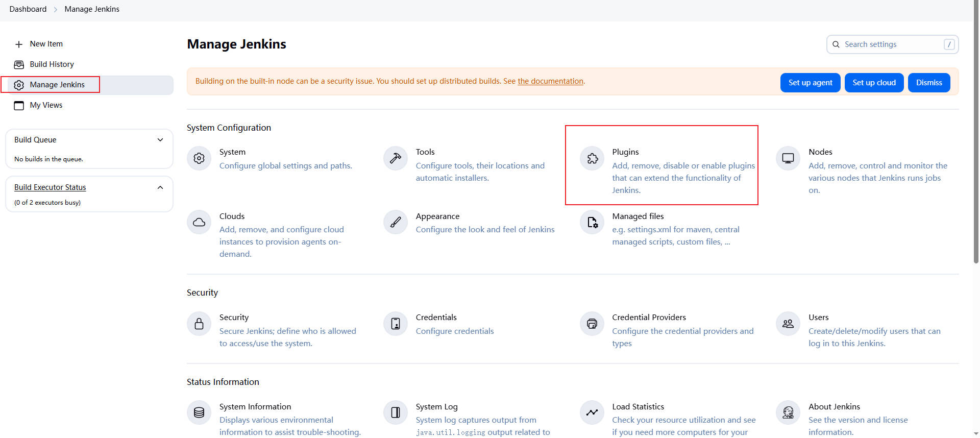Click the Load Statistics graph icon
980x438 pixels.
point(592,412)
